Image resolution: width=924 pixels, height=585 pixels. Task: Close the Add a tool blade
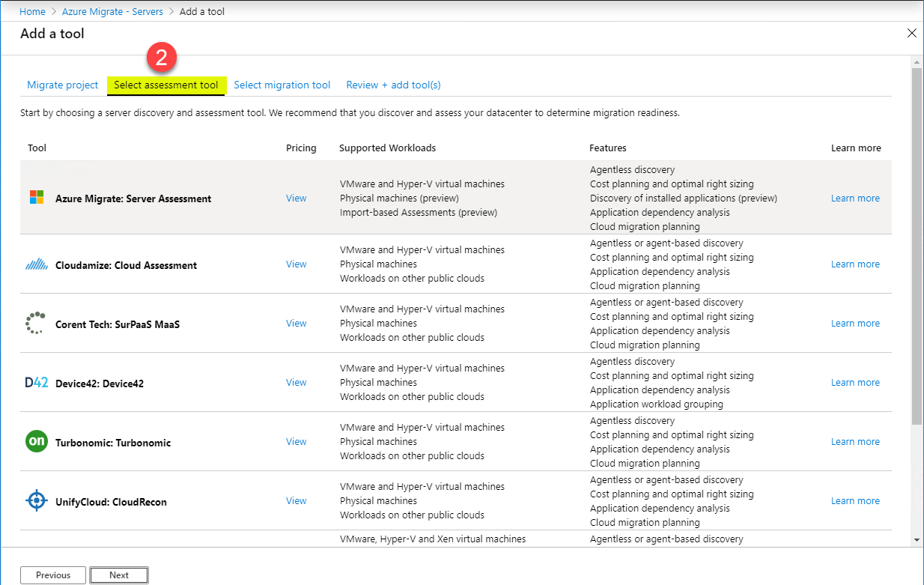pyautogui.click(x=911, y=33)
